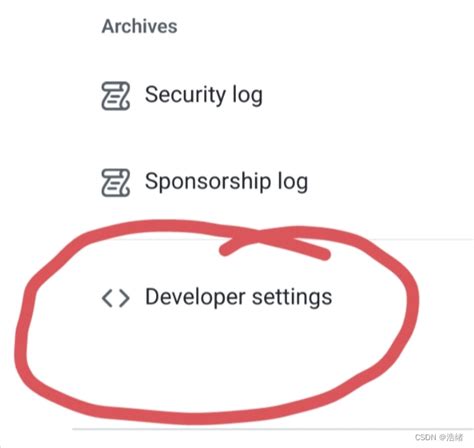Click the scroll icon beside Sponsorship log

[115, 183]
